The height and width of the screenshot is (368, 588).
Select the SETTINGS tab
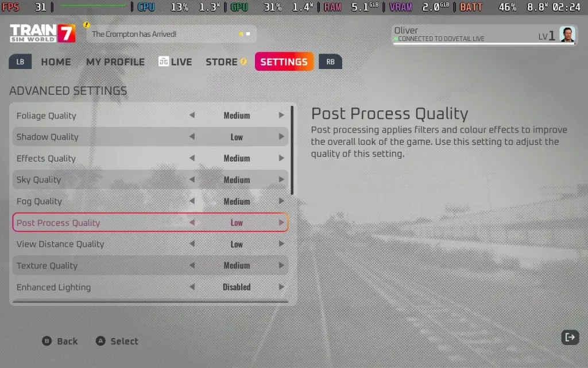click(x=284, y=62)
